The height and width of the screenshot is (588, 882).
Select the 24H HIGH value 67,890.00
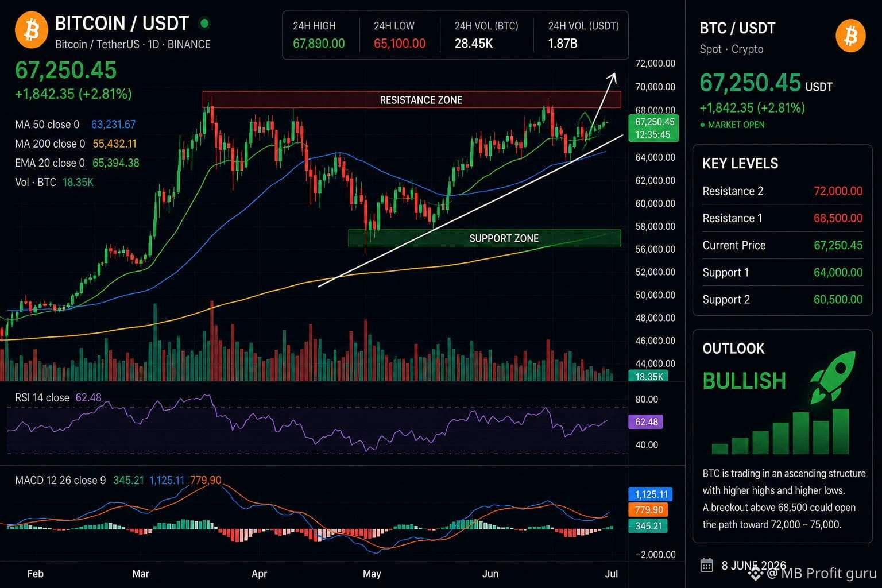point(319,44)
